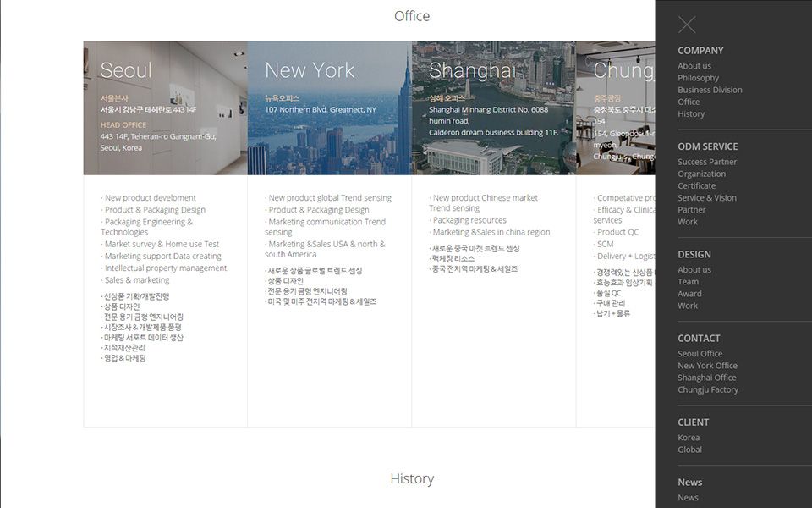Open Chungju Factory contact link

[x=708, y=389]
